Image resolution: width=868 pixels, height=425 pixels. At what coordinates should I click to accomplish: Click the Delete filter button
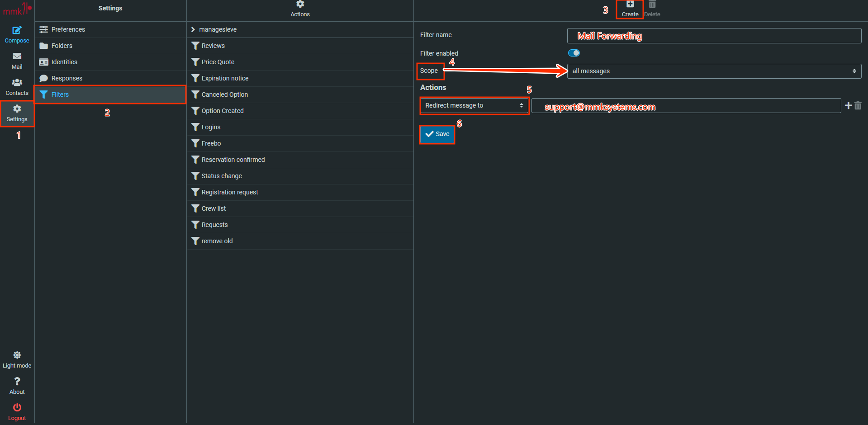(x=652, y=9)
